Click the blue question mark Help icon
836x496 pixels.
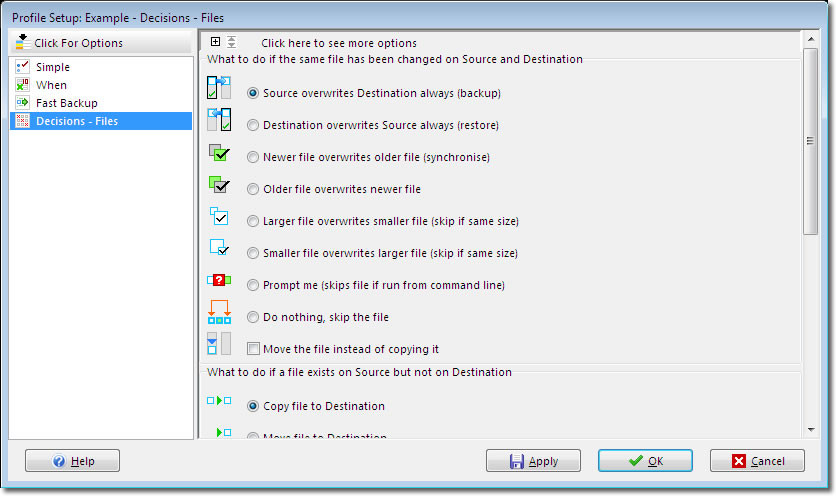coord(59,461)
